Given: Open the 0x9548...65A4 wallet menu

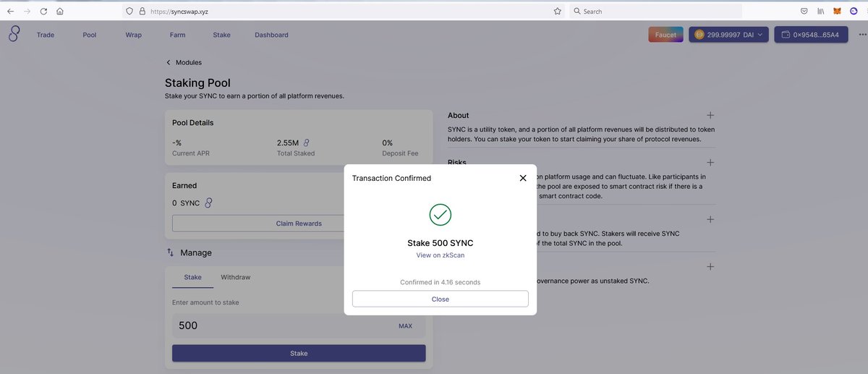Looking at the screenshot, I should [812, 35].
